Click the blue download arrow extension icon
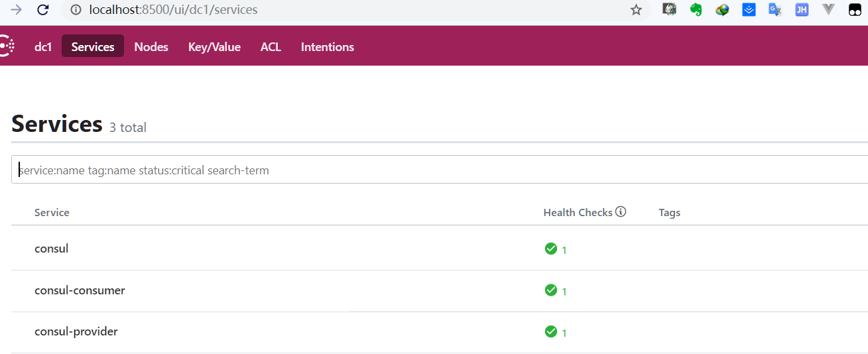Image resolution: width=868 pixels, height=354 pixels. pos(749,10)
